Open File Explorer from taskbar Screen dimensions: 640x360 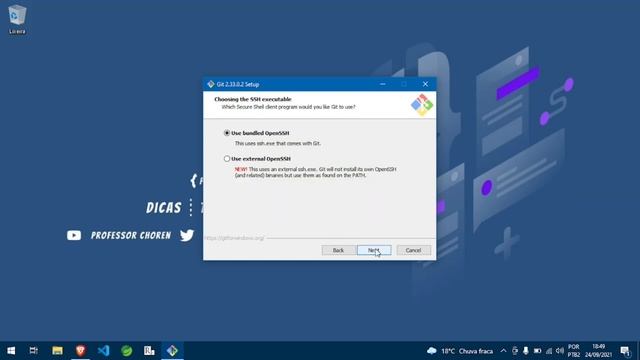[57, 351]
